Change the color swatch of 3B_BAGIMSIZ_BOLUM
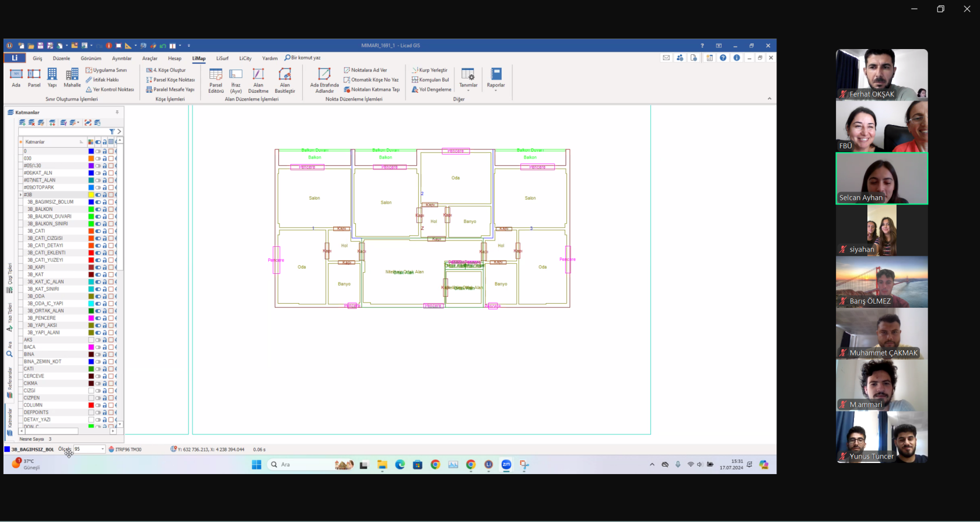Screen dimensions: 980x522 [x=91, y=202]
